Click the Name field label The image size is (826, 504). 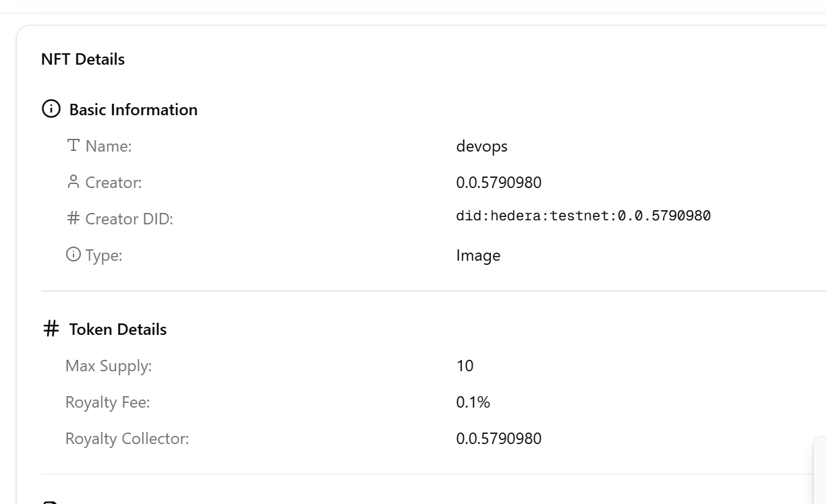click(x=108, y=146)
